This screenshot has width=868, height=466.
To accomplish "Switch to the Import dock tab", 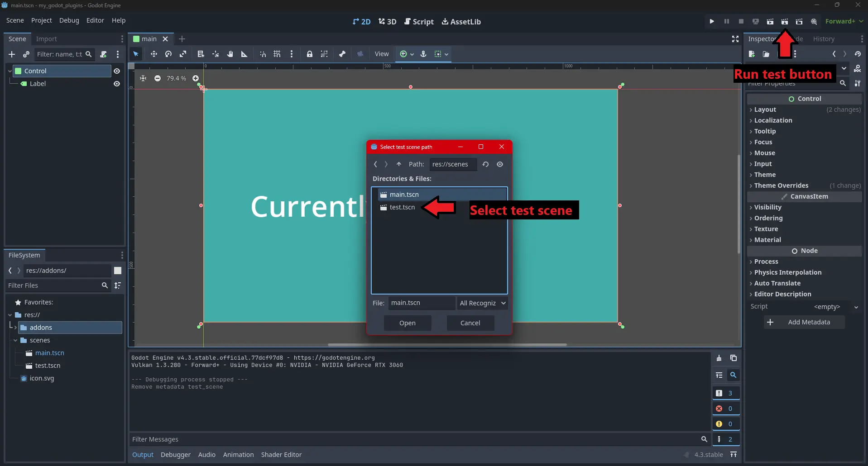I will pos(46,39).
